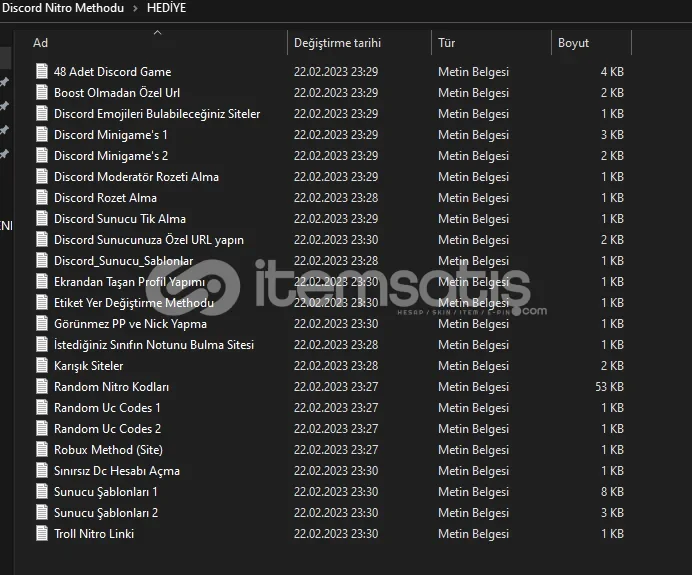
Task: Select file name Troll Nitro Linki
Action: [94, 534]
